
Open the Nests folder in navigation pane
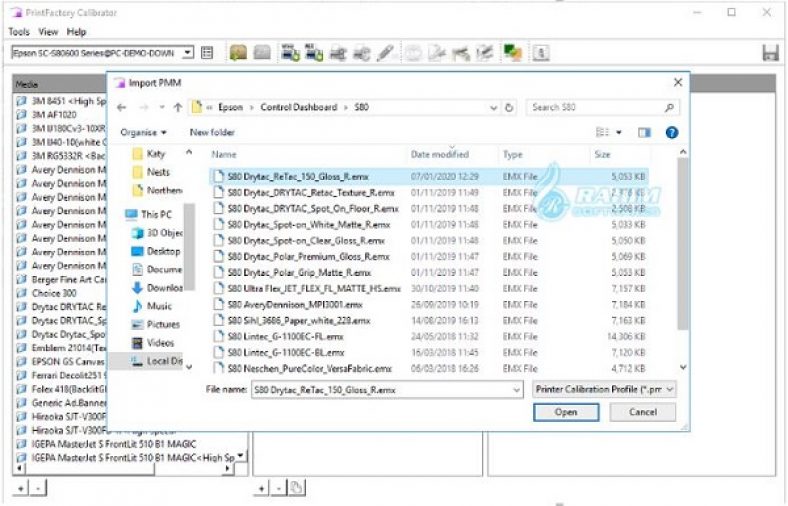[151, 172]
